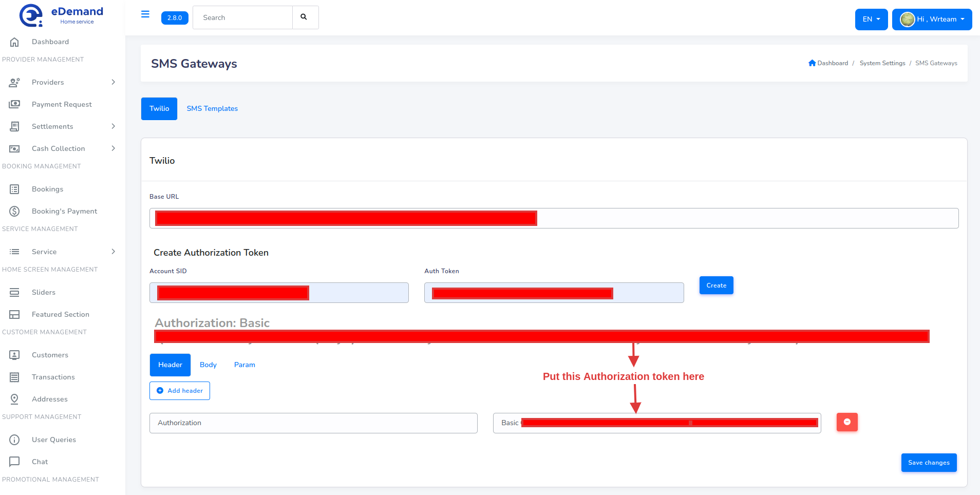This screenshot has height=495, width=980.
Task: Expand the Providers submenu chevron
Action: point(114,82)
